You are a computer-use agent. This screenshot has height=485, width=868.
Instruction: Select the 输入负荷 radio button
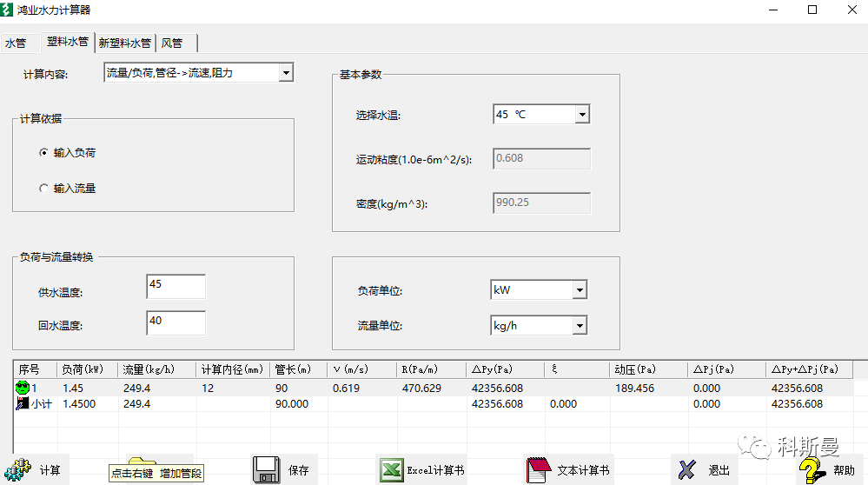44,153
